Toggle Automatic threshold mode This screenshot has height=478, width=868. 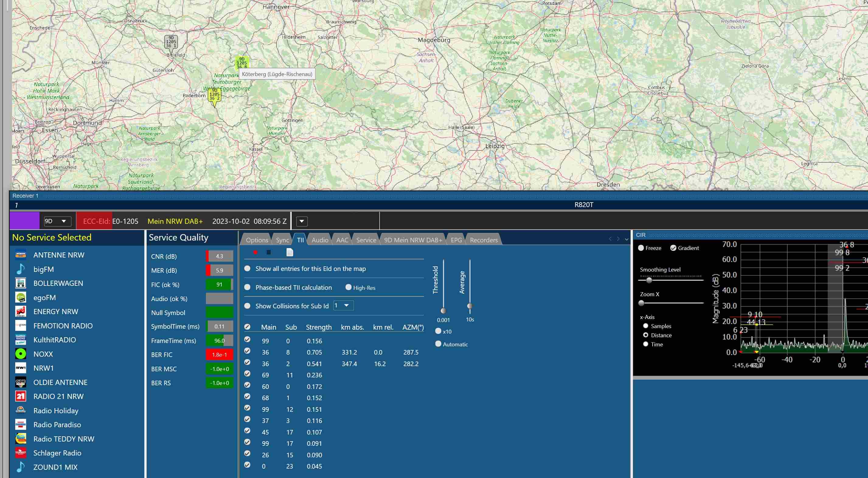tap(438, 344)
